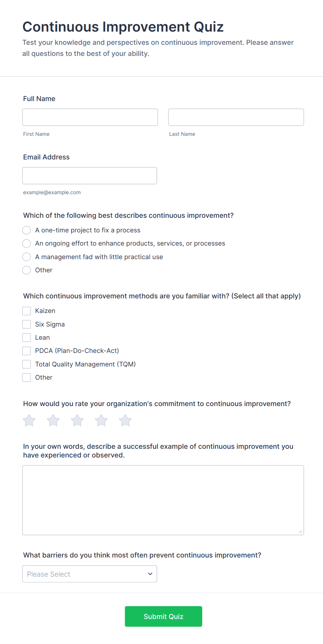The image size is (323, 644).
Task: Choose 'An ongoing effort to enhance products' option
Action: point(26,243)
